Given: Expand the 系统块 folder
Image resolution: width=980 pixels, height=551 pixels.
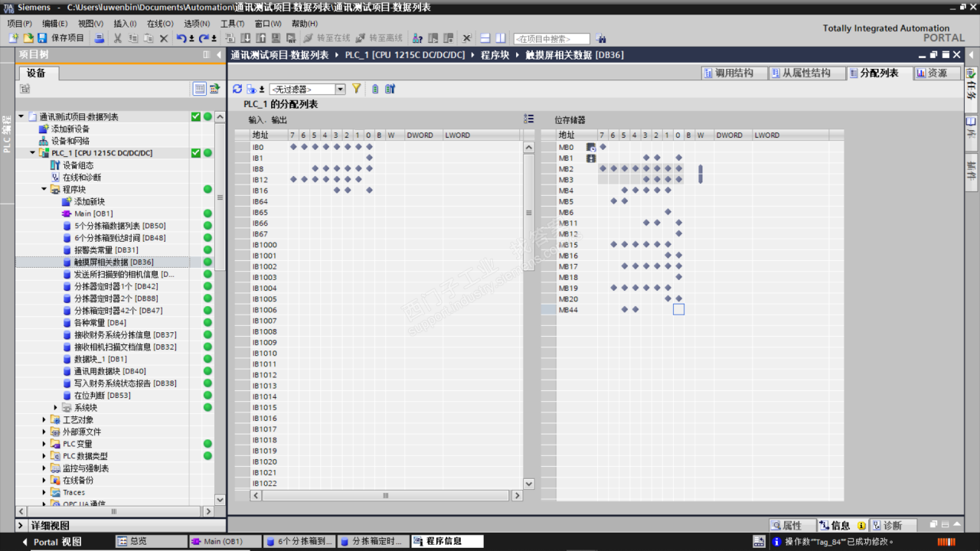Looking at the screenshot, I should pos(56,407).
